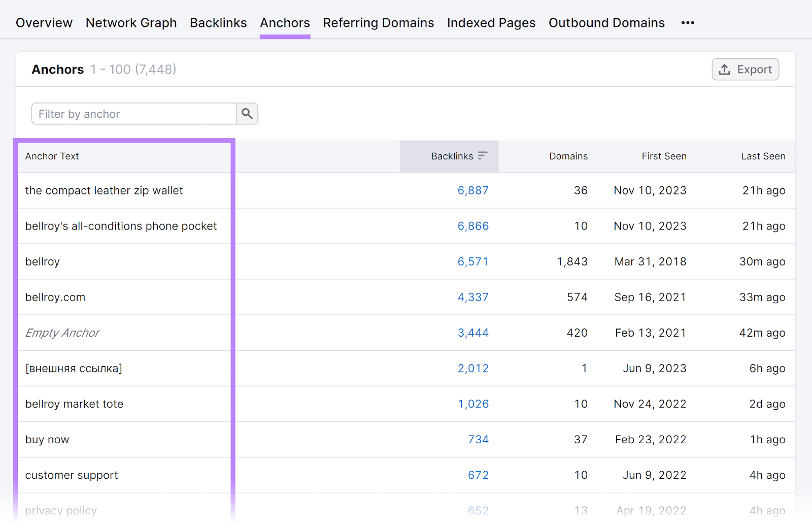View 3,444 Empty Anchor backlinks
This screenshot has width=812, height=525.
pos(473,333)
